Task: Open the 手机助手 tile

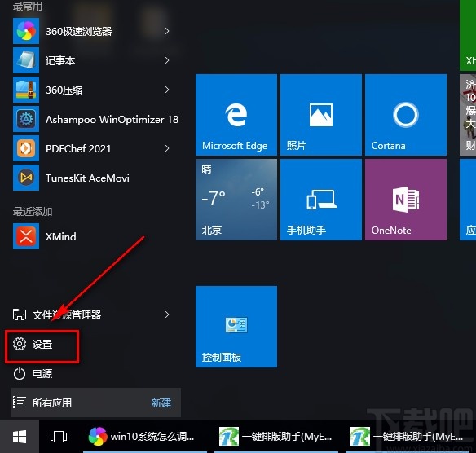Action: pos(321,200)
